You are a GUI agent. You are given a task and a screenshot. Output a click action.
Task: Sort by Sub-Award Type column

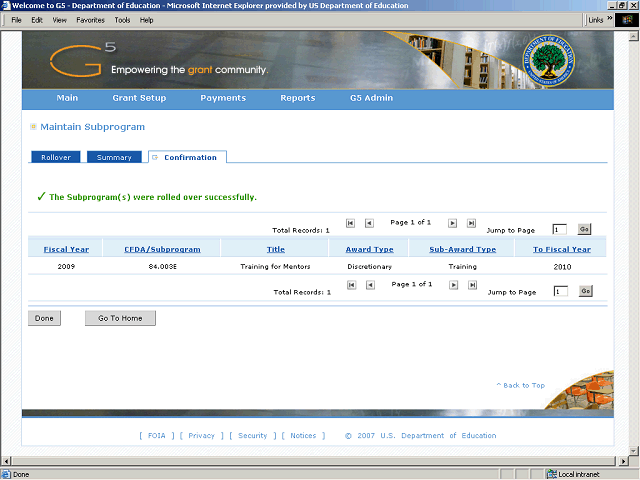[x=462, y=249]
